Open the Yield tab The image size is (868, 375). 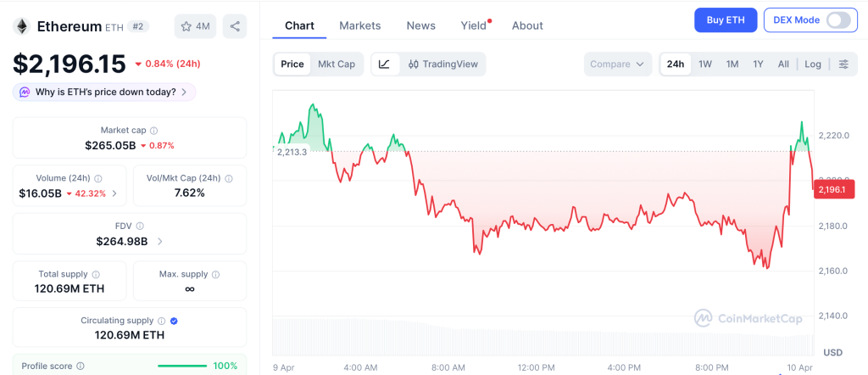(x=473, y=25)
